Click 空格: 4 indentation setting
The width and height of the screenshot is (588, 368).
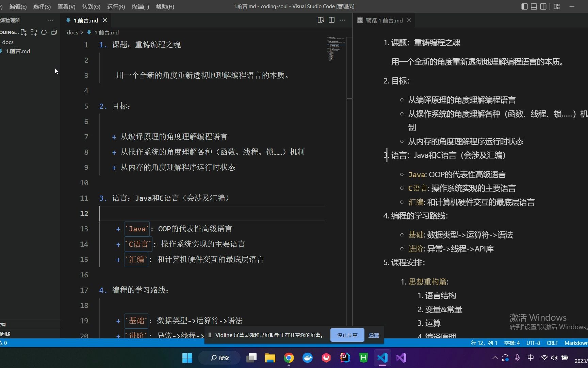(512, 343)
